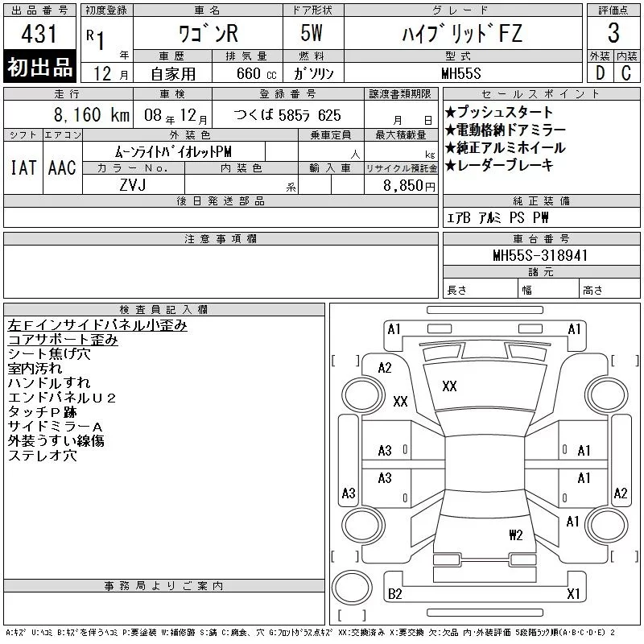644x644 pixels.
Task: Select the note タッチP跡
Action: 43,412
